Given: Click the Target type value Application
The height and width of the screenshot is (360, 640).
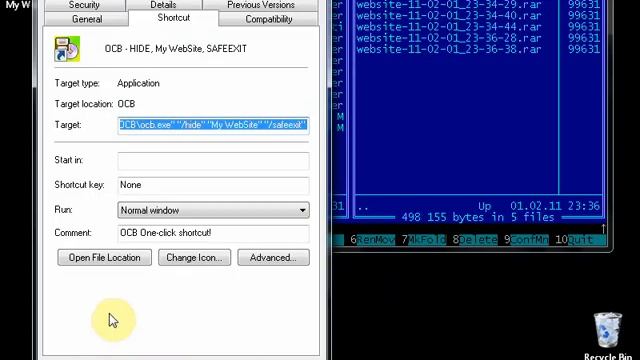Looking at the screenshot, I should [138, 83].
